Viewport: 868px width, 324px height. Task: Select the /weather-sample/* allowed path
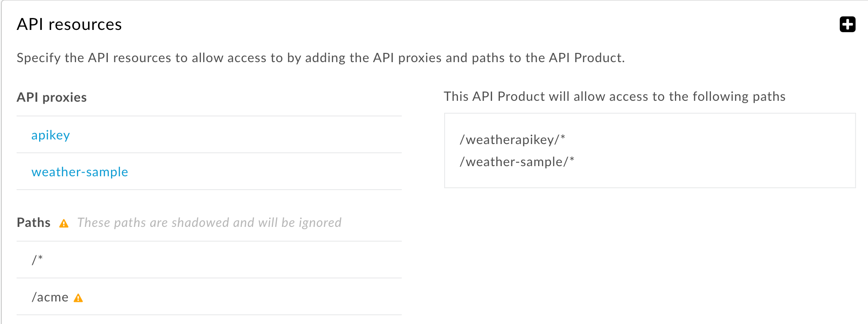click(x=517, y=162)
